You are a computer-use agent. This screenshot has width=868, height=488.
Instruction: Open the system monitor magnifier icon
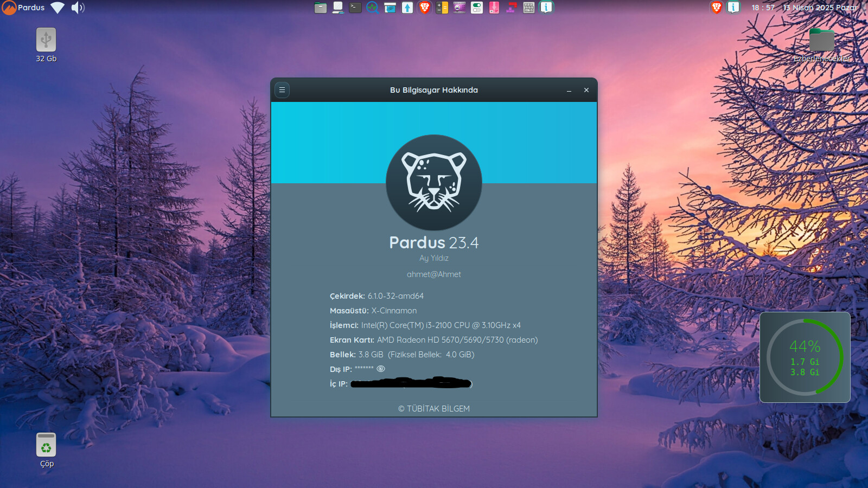click(x=372, y=8)
